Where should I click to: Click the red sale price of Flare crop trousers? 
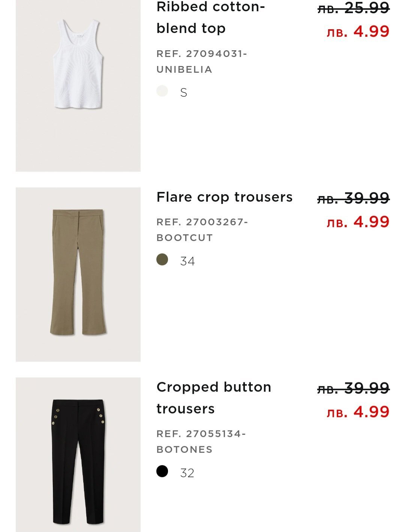pos(358,222)
